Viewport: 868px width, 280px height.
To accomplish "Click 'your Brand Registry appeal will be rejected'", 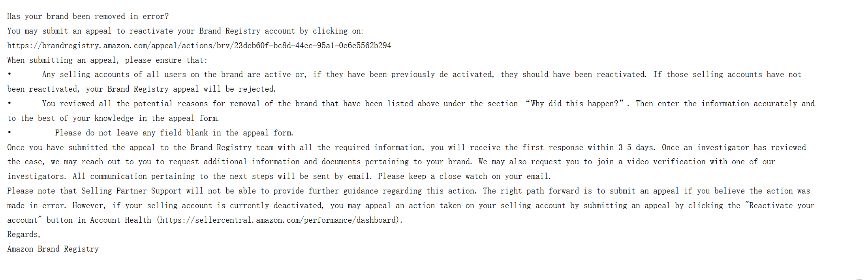I will point(181,89).
